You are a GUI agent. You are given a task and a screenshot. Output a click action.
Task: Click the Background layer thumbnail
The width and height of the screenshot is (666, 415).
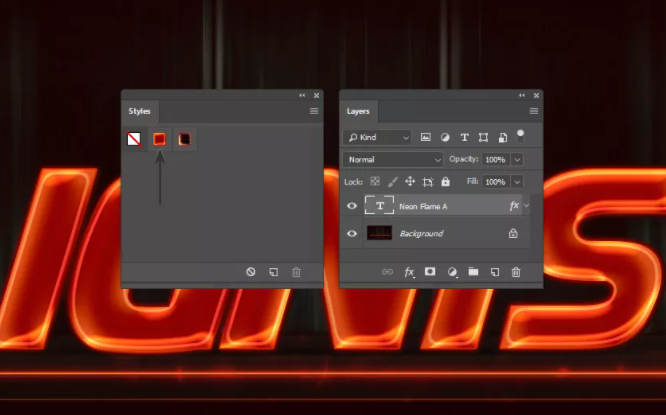click(379, 233)
